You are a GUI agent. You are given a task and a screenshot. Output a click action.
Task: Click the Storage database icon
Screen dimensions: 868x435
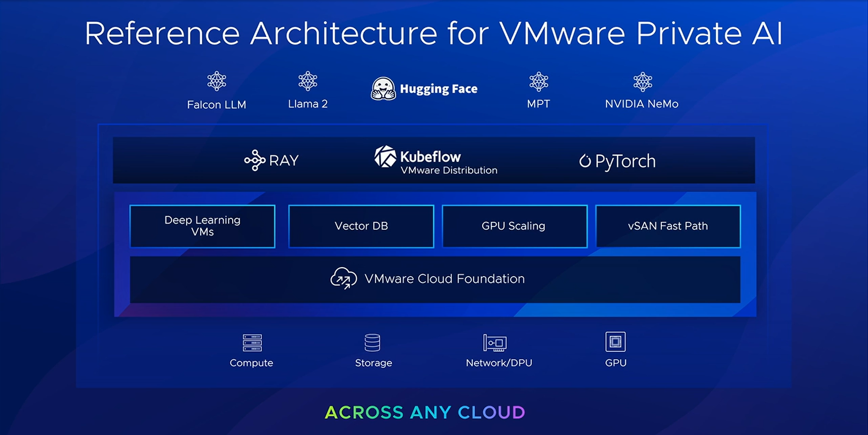373,343
